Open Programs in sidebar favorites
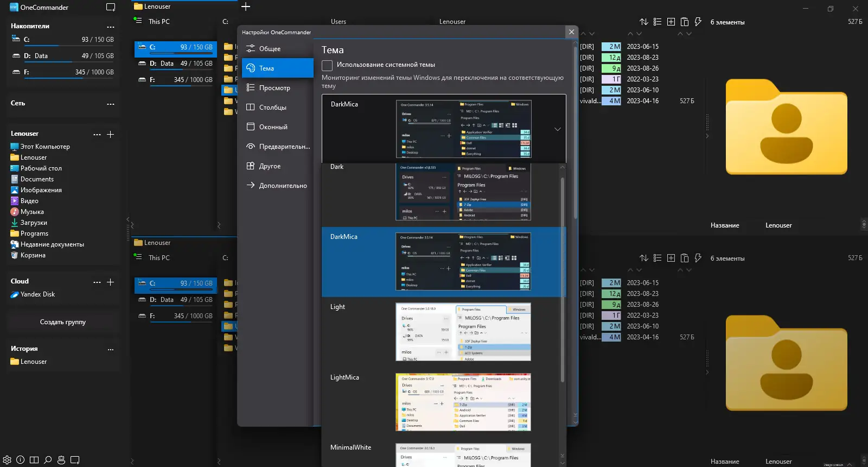868x467 pixels. pyautogui.click(x=29, y=233)
